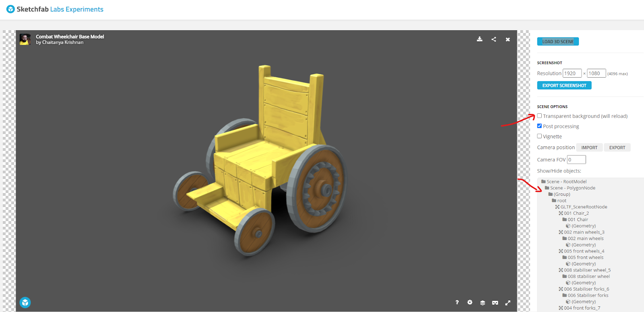The image size is (644, 312).
Task: Click (Geometry) under 008 stabiliser wheel
Action: click(581, 283)
